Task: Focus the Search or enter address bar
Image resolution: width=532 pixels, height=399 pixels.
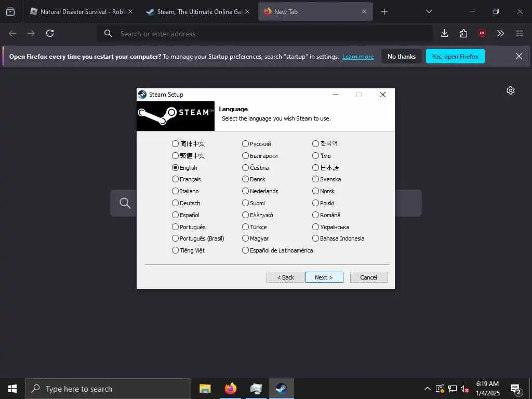Action: click(264, 34)
